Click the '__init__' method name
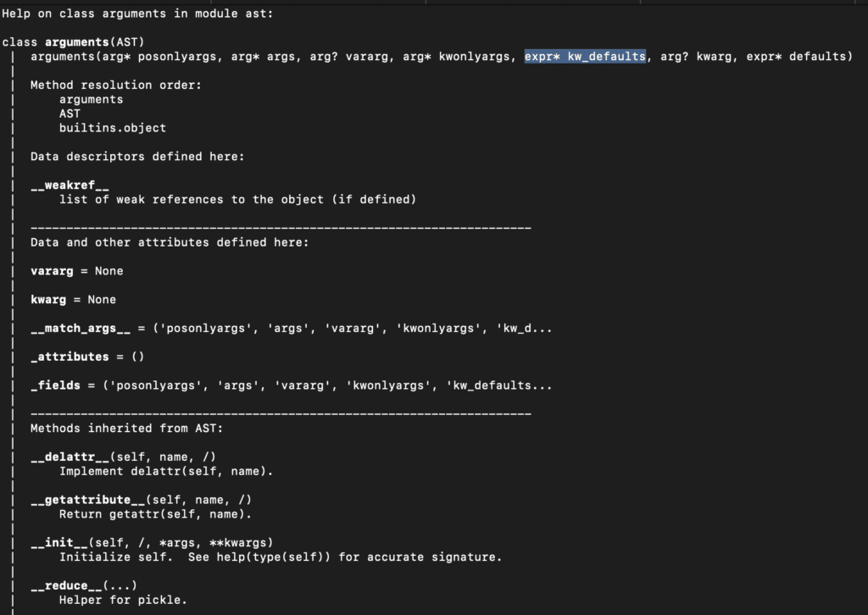This screenshot has width=868, height=615. [59, 542]
